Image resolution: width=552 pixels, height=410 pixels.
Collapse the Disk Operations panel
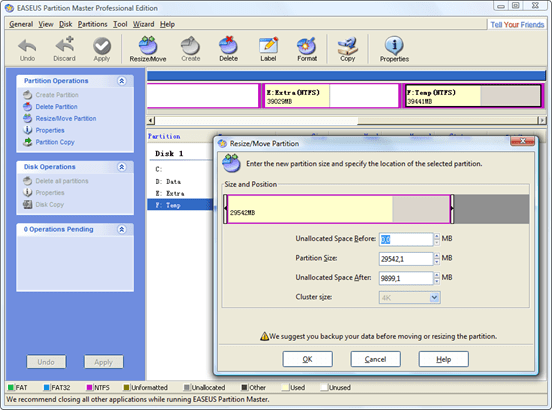(x=121, y=167)
